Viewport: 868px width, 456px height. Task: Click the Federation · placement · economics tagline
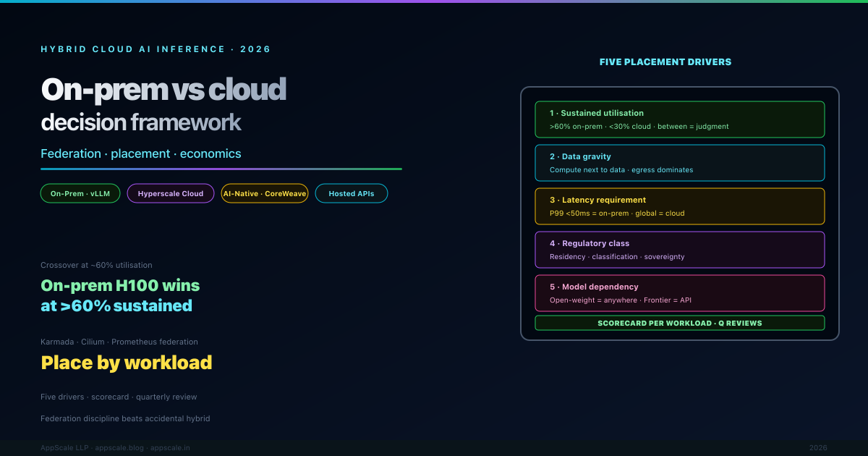click(141, 153)
